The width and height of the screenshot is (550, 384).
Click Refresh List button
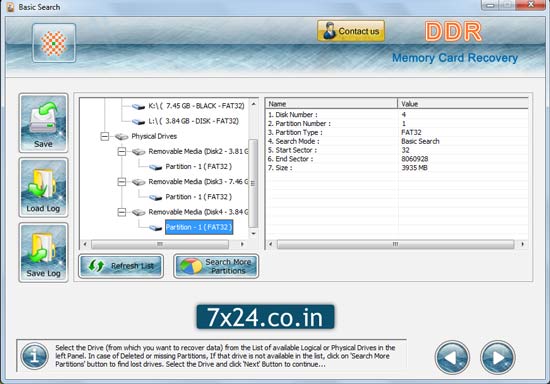pos(121,266)
